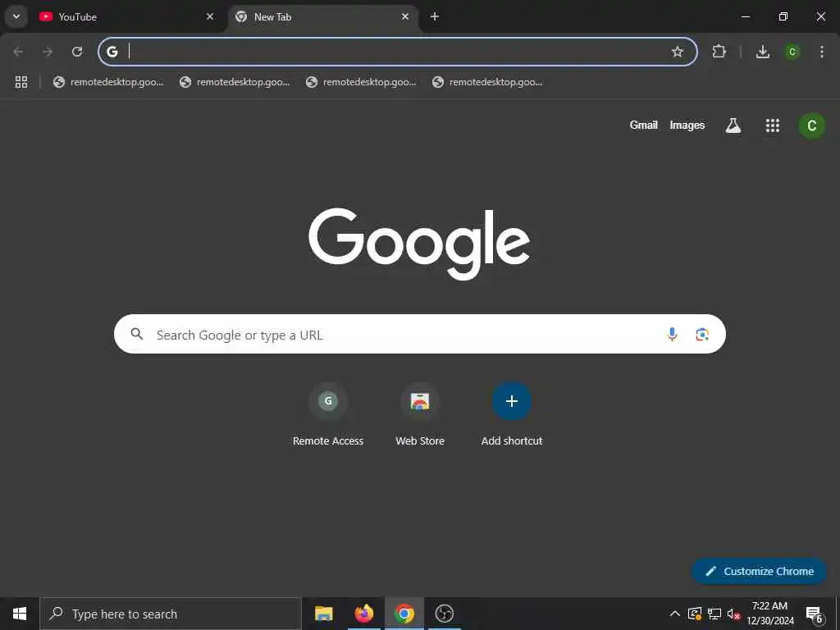Click the muted volume tray icon
The image size is (840, 630).
click(x=733, y=614)
